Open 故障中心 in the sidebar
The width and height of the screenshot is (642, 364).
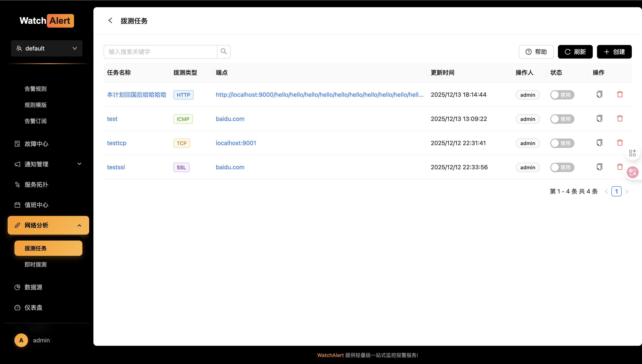pyautogui.click(x=48, y=144)
